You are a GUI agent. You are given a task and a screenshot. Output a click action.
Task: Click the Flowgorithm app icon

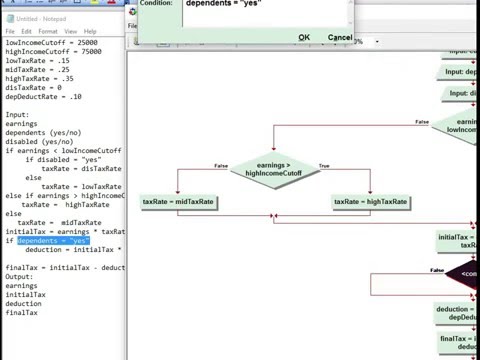click(133, 12)
